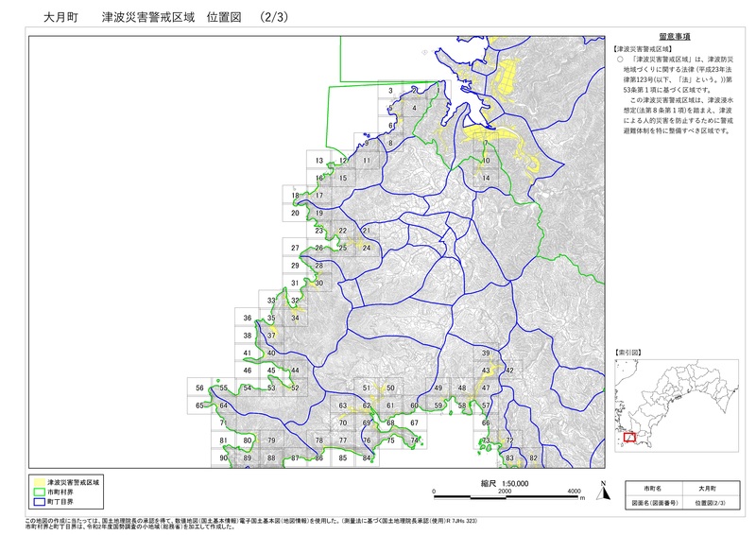Click the 4000 mark on the scale bar
The height and width of the screenshot is (535, 756).
tap(575, 492)
